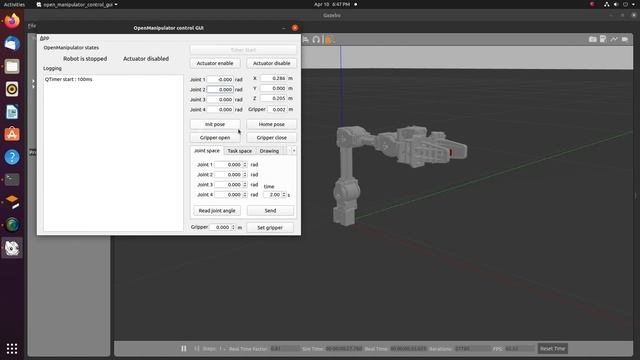
Task: Reset Time in Gazebo's bottom bar
Action: tap(553, 349)
